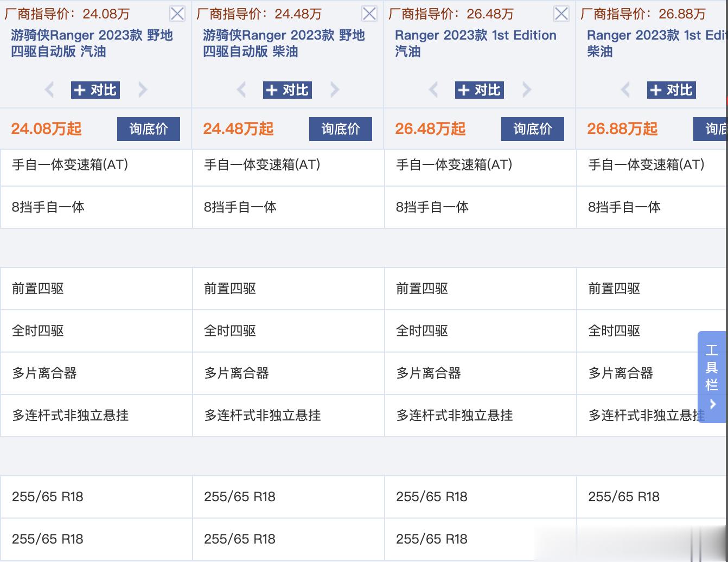Click right arrow under 1st Edition 汽油
Screen dimensions: 728x562
527,90
